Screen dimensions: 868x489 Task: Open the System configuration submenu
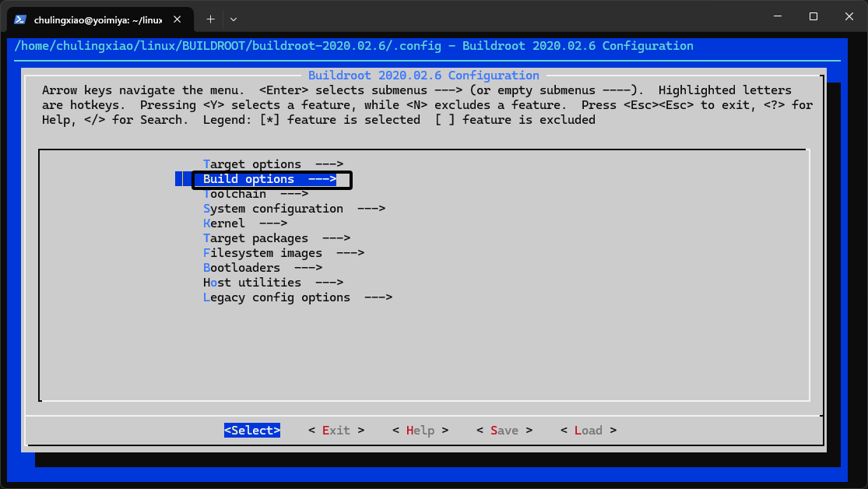point(294,209)
